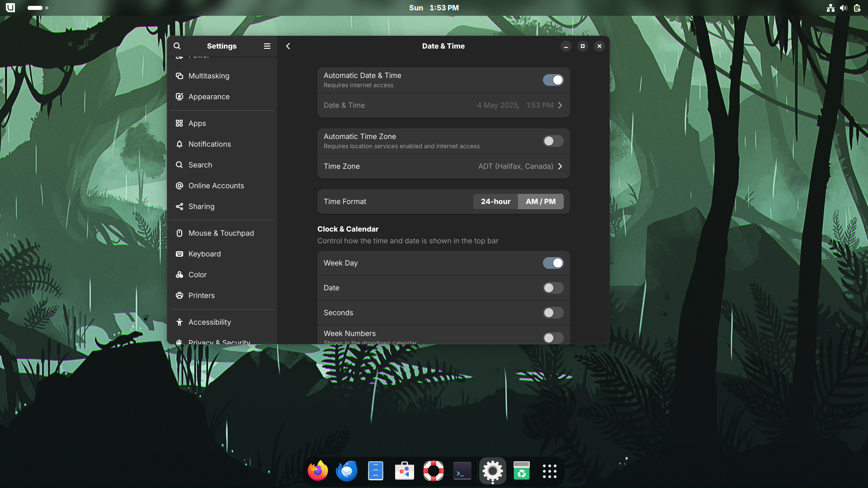Viewport: 868px width, 488px height.
Task: Select AM / PM time format
Action: tap(541, 202)
